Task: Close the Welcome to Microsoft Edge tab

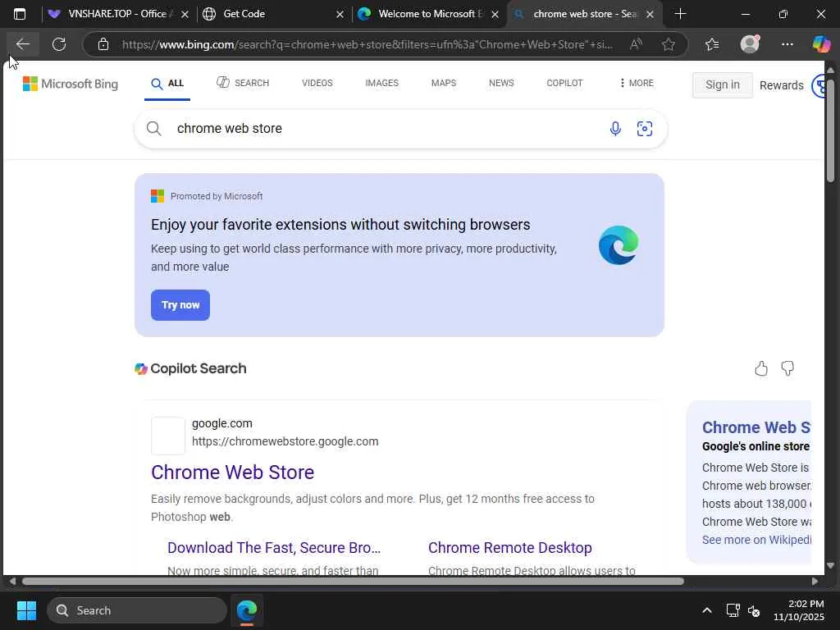Action: coord(495,15)
